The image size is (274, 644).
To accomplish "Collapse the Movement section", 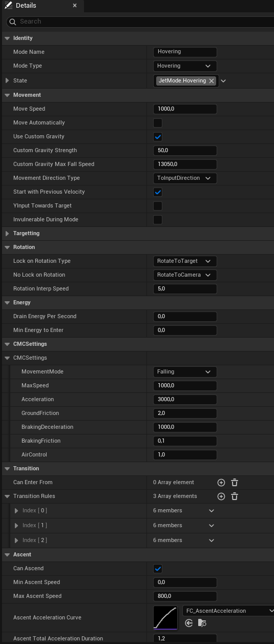I will point(7,95).
